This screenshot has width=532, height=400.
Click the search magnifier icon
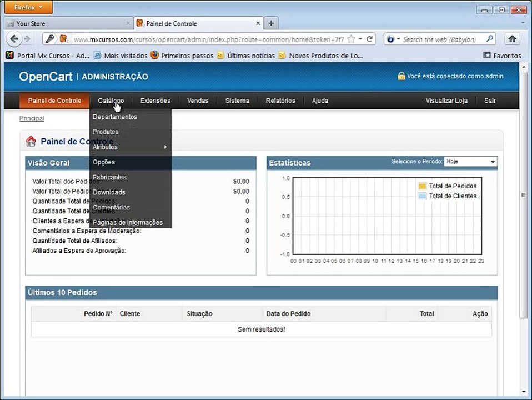click(x=490, y=39)
